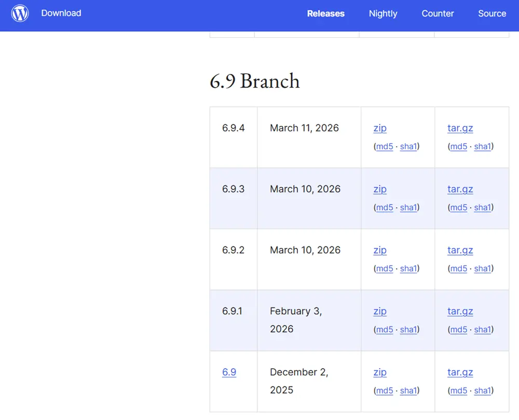
Task: Download the 6.9.2 tar.gz file
Action: tap(460, 250)
